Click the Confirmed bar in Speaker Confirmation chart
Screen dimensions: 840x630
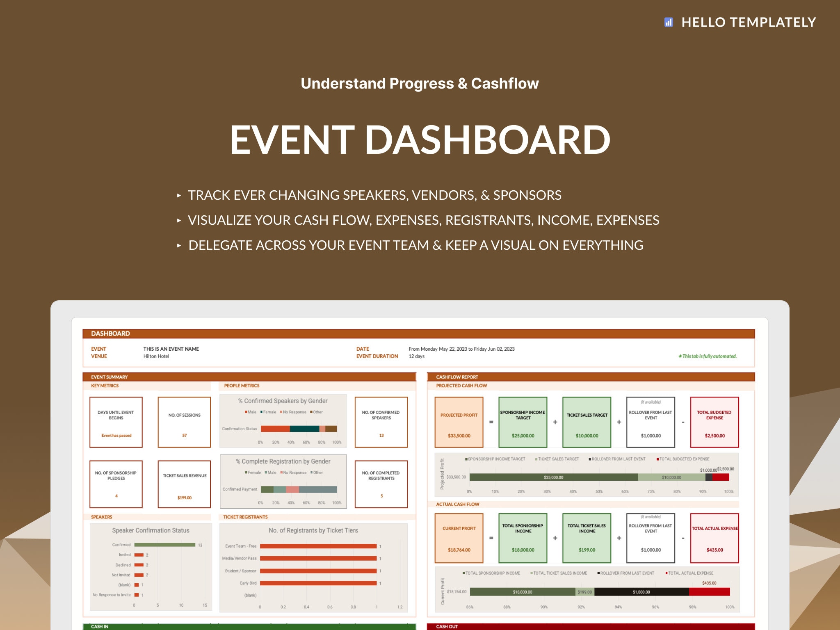[165, 545]
